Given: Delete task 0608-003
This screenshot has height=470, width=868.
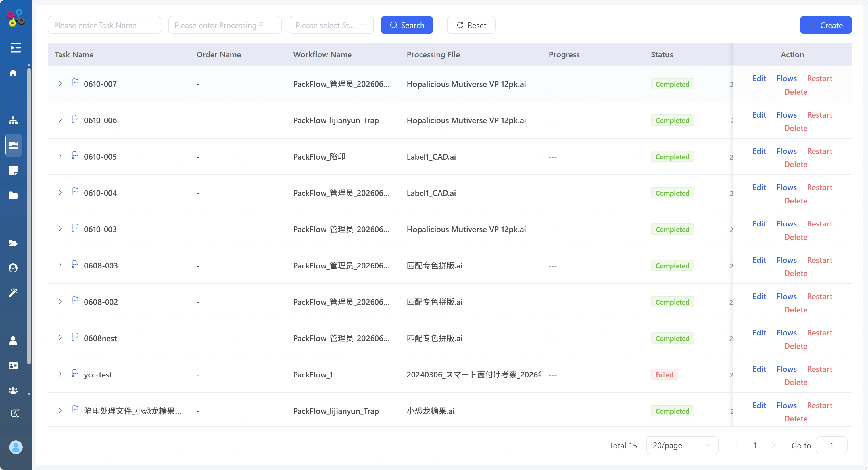Looking at the screenshot, I should pos(796,274).
